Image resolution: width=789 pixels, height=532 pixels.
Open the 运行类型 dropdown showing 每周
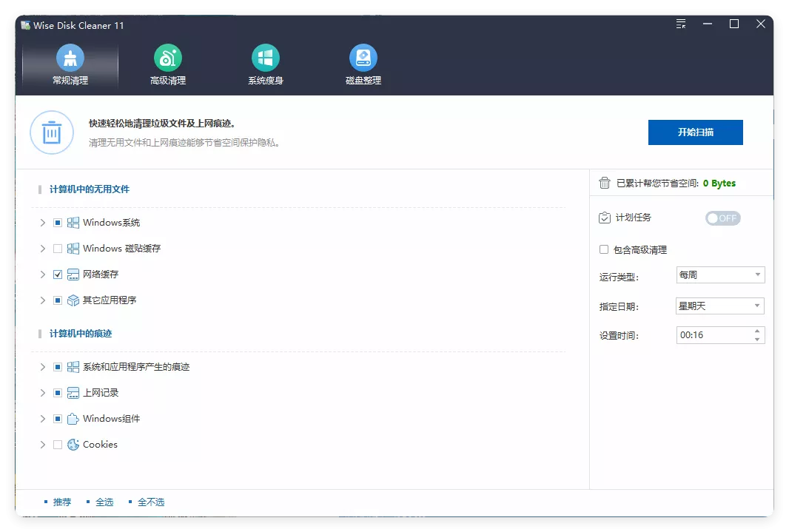719,275
